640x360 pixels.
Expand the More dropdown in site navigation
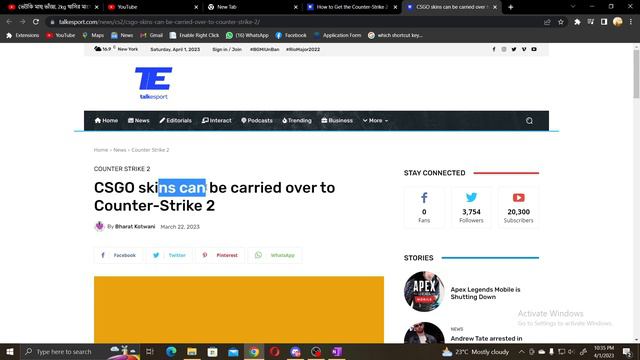pyautogui.click(x=375, y=121)
